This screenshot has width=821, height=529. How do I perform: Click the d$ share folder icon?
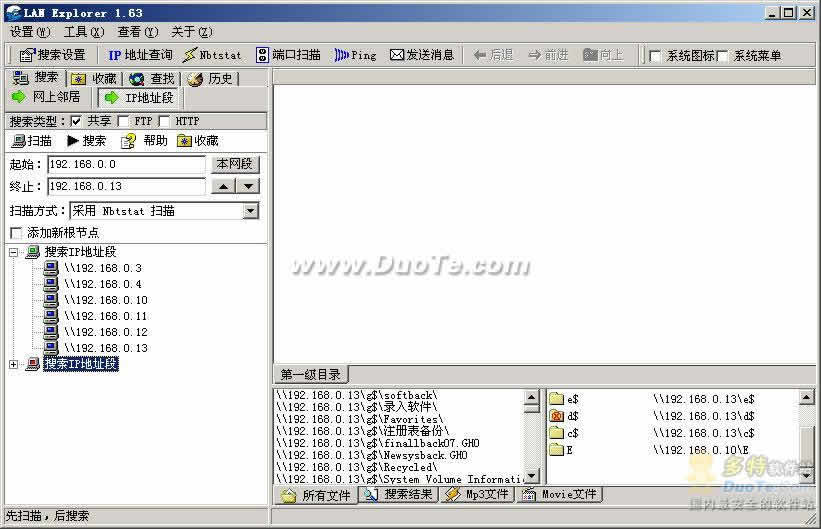[557, 416]
